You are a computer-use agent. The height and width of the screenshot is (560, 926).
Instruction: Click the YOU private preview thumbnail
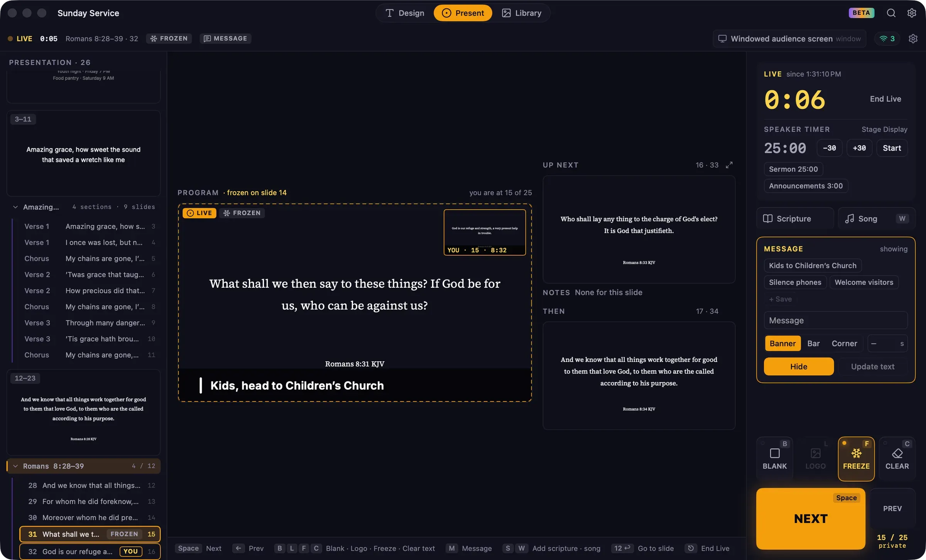tap(485, 232)
